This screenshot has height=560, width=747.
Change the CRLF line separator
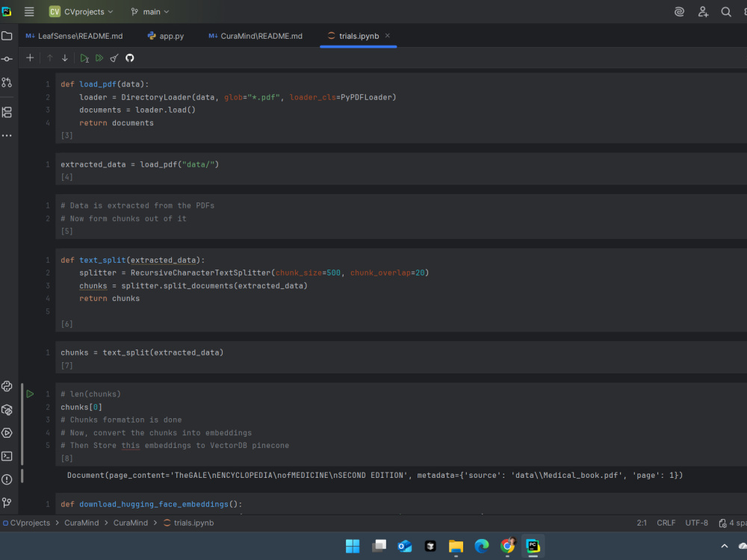point(666,523)
